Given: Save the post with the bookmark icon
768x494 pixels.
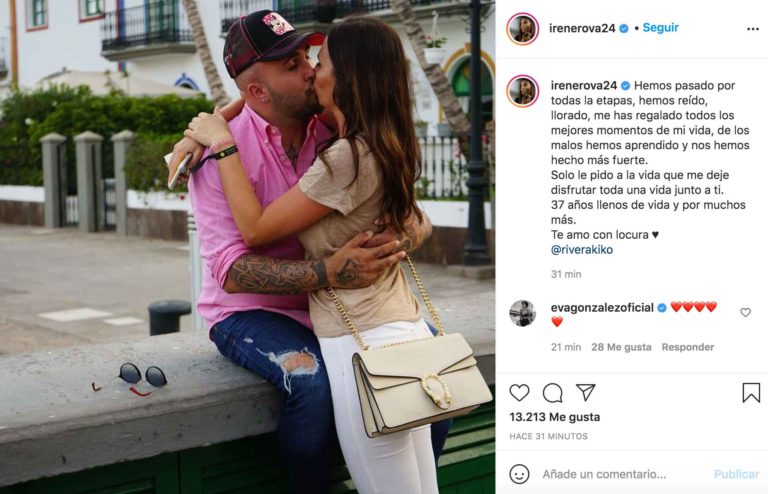Looking at the screenshot, I should tap(751, 393).
